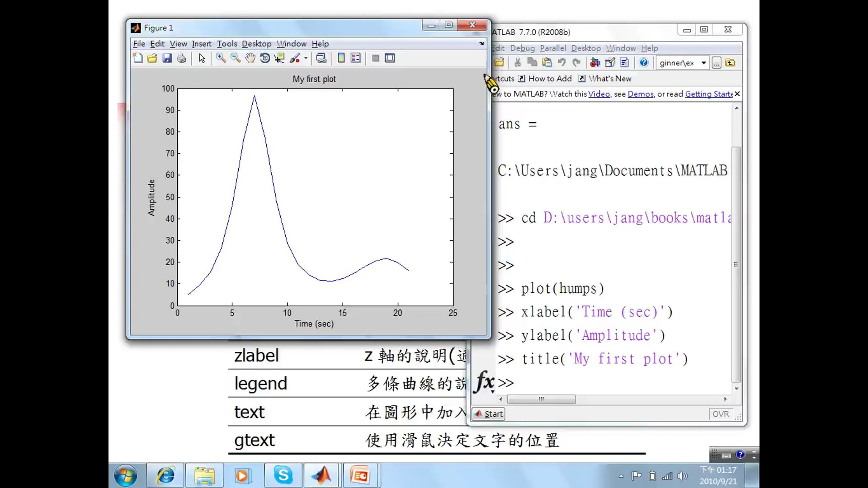This screenshot has width=868, height=488.
Task: Open the Insert menu in Figure 1
Action: point(201,44)
